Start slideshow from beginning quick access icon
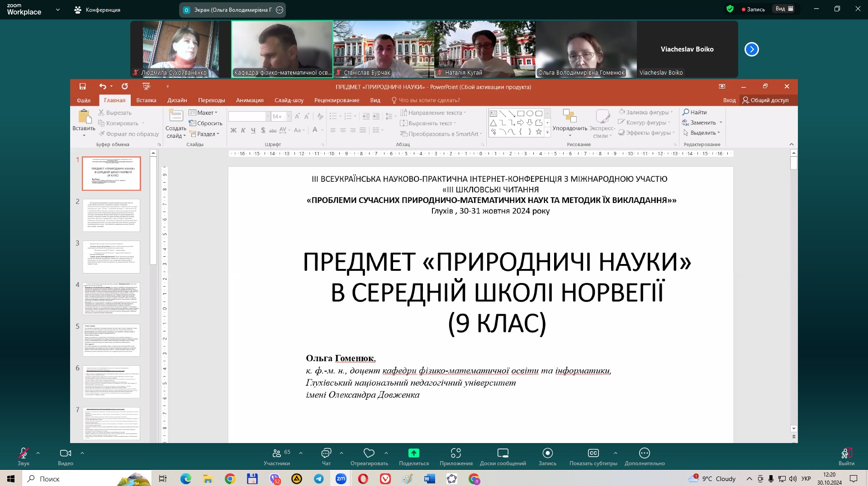Screen dimensions: 868x486 pos(146,86)
